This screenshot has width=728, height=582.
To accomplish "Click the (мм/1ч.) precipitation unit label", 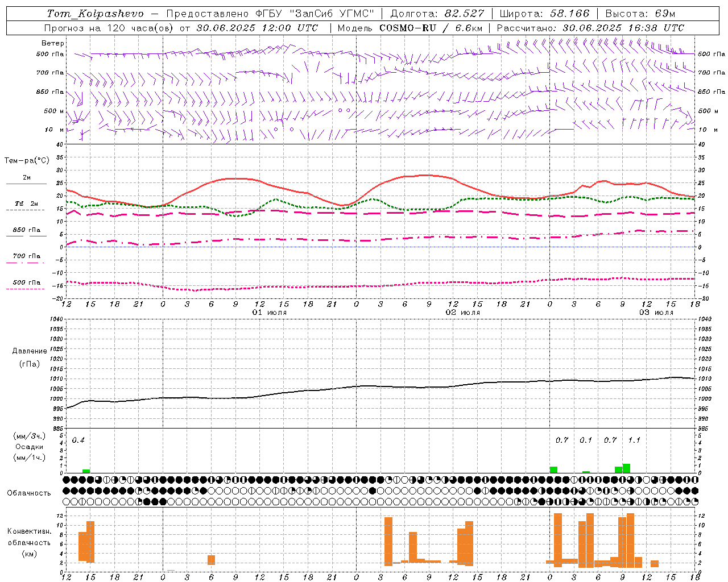I will 30,458.
